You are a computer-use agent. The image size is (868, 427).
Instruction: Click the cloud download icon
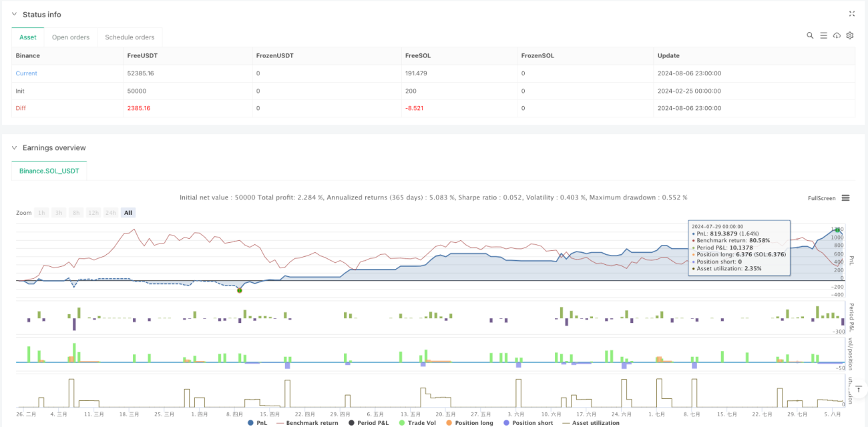(837, 35)
